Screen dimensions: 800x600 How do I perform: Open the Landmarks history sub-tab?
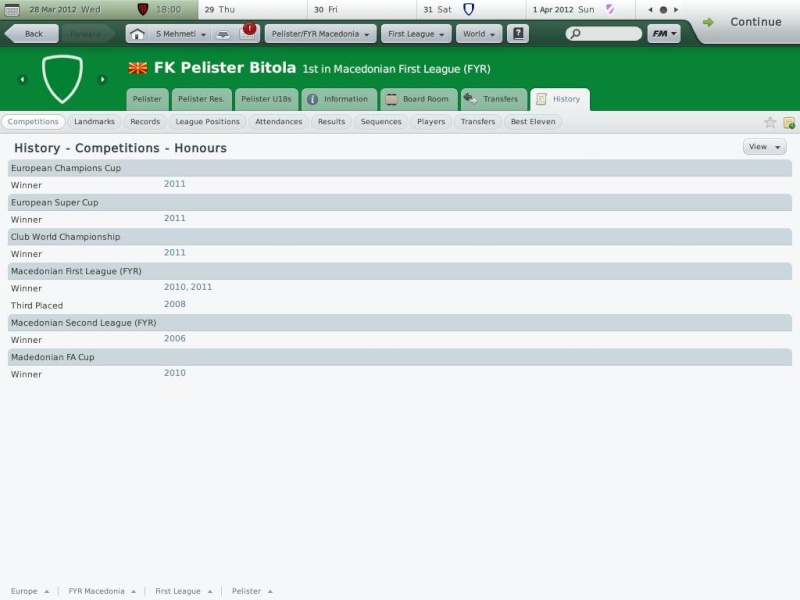coord(94,122)
